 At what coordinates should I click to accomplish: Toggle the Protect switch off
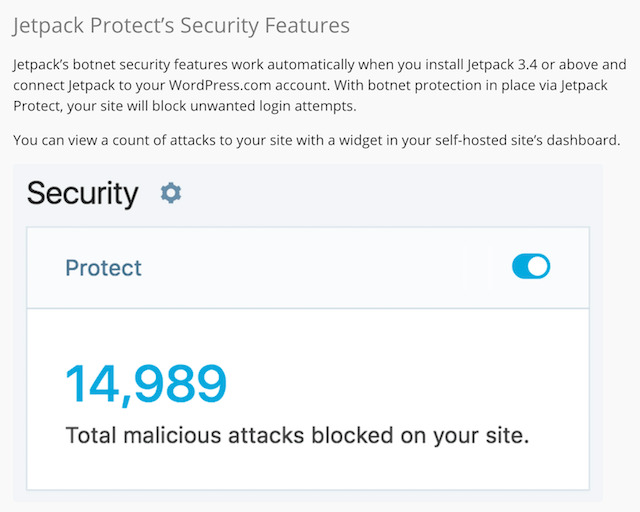pyautogui.click(x=531, y=267)
